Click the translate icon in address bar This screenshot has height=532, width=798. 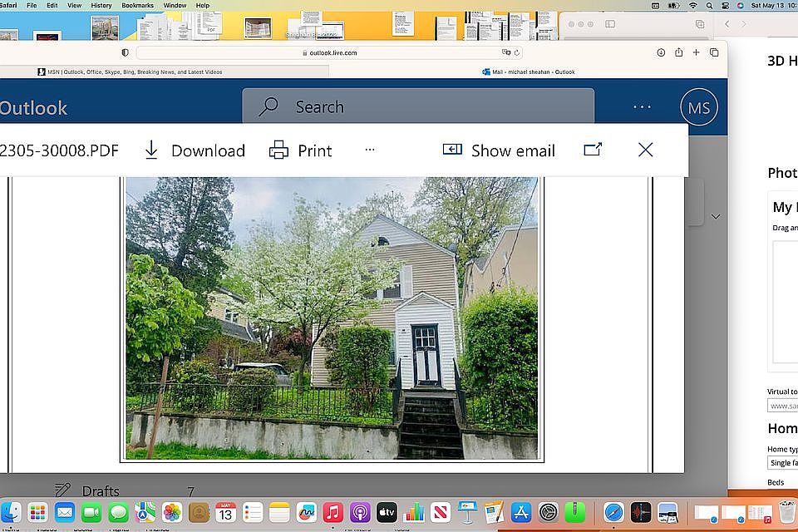506,52
